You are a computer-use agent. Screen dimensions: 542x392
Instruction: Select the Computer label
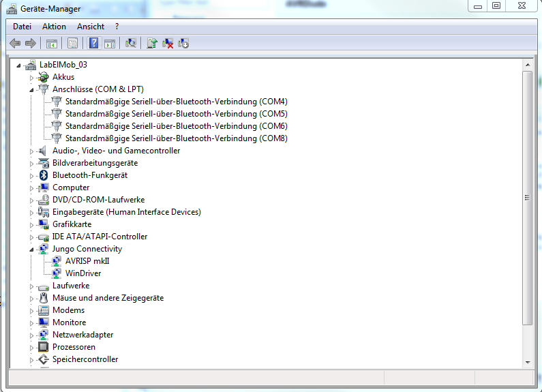(x=71, y=187)
